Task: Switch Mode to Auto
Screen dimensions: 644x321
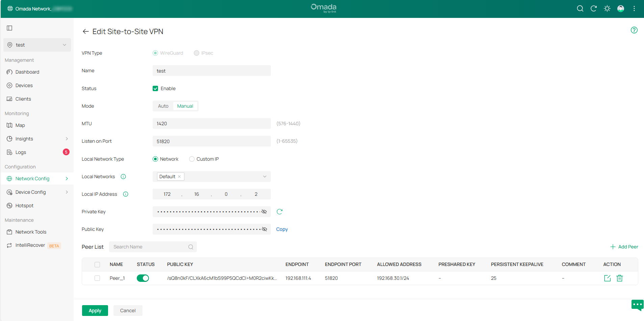Action: click(163, 106)
